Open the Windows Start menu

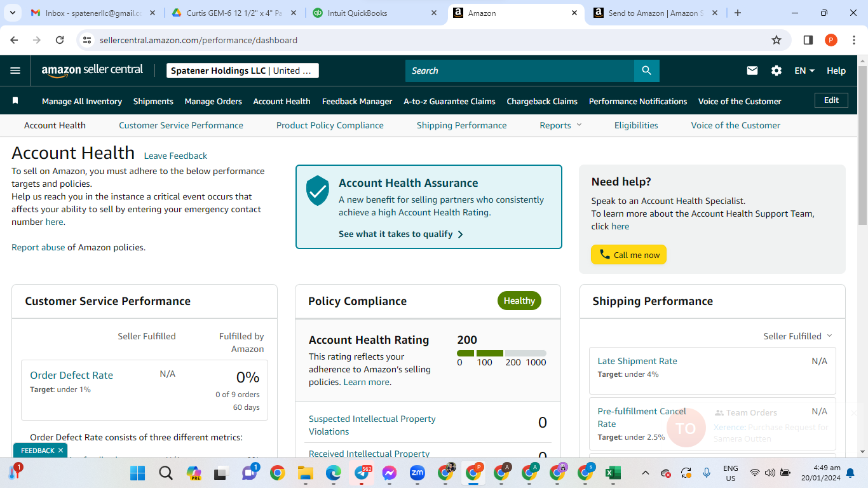coord(137,473)
